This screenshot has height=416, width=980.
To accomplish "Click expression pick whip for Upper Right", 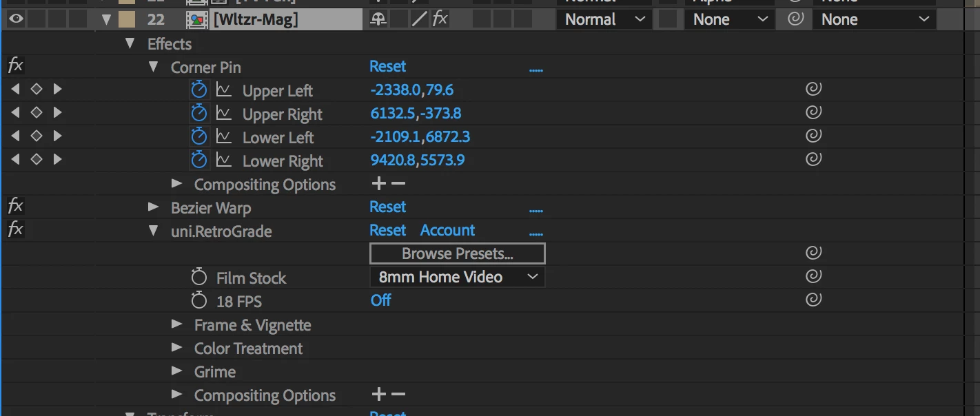I will 813,112.
